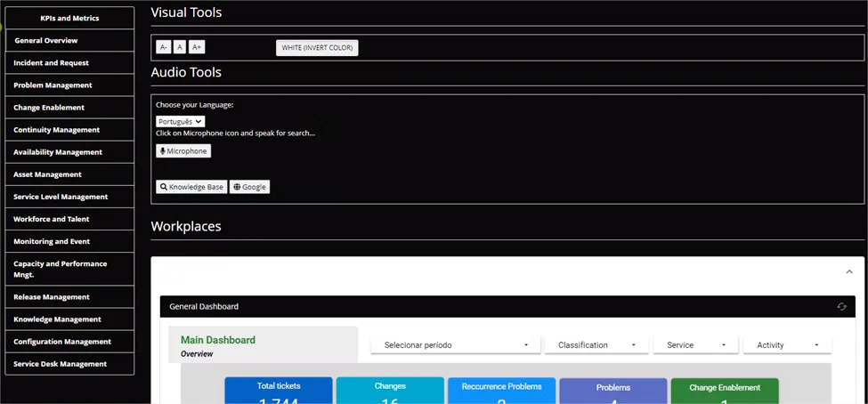Screen dimensions: 868x404
Task: Collapse the Workplaces panel with the chevron
Action: point(849,271)
